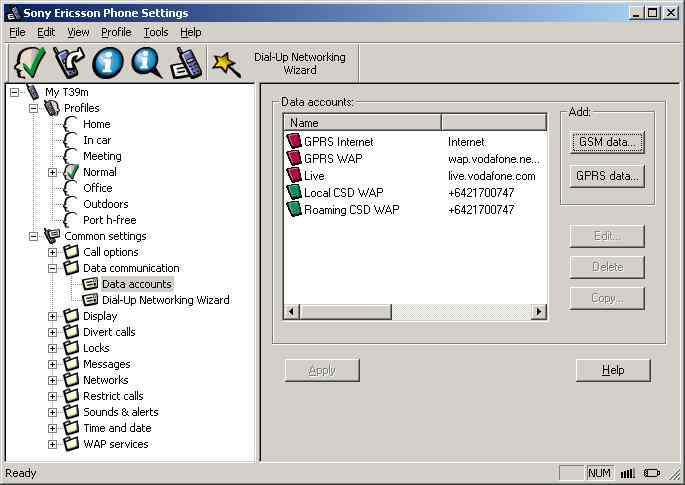Click the Home profile icon

pos(71,124)
